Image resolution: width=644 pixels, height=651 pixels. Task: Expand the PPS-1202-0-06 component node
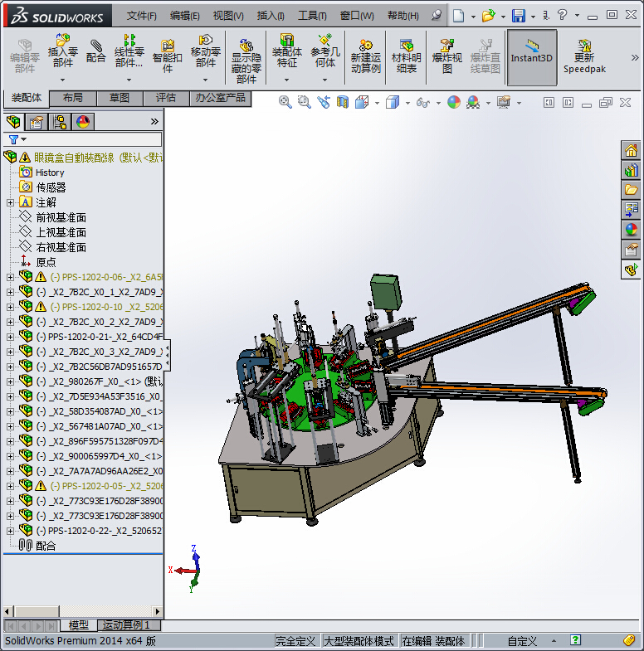tap(11, 277)
